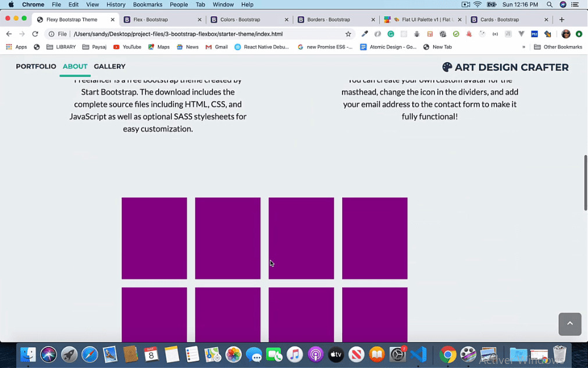Click the scroll-to-top button
The image size is (588, 368).
tap(570, 324)
